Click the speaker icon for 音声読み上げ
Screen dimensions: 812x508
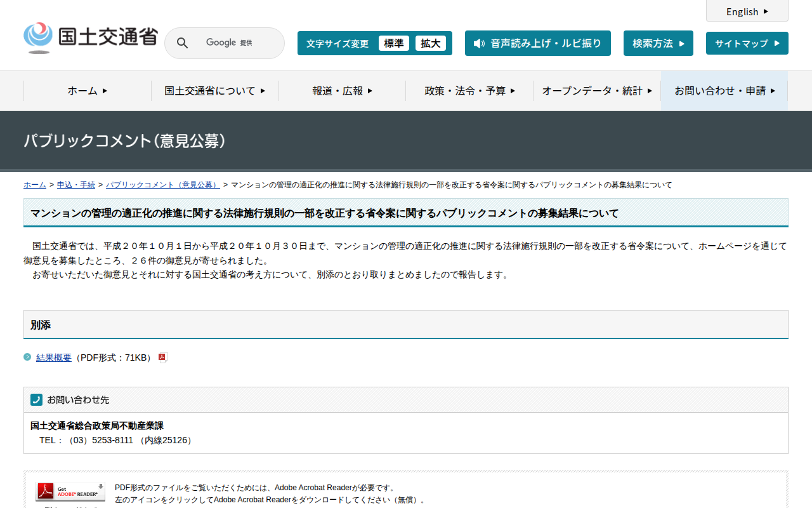click(x=479, y=43)
